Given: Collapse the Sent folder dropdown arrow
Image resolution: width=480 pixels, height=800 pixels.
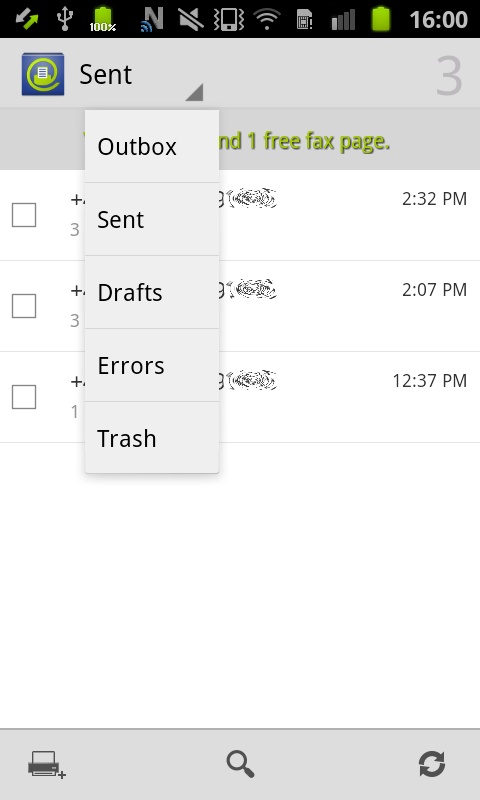Looking at the screenshot, I should click(x=194, y=92).
